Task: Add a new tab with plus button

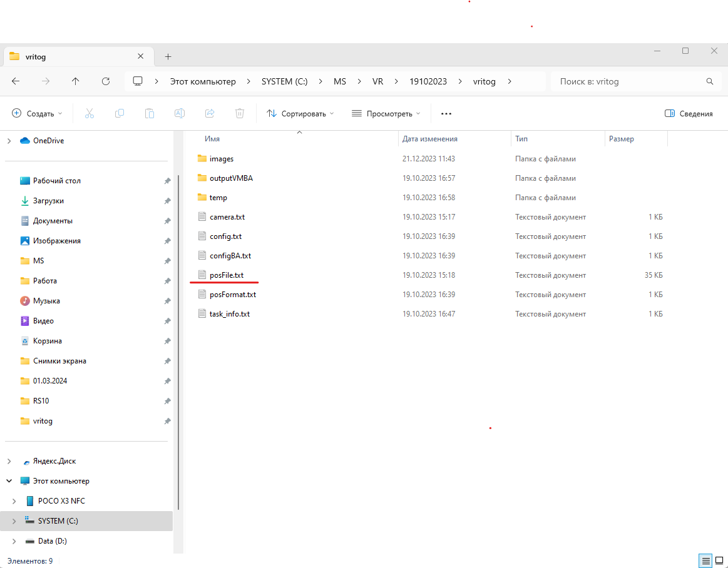Action: click(x=168, y=57)
